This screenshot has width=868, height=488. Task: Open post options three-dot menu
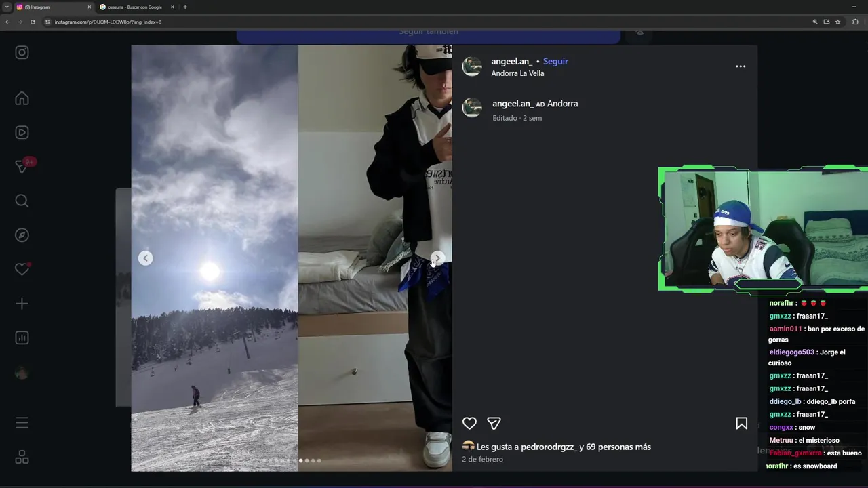741,66
